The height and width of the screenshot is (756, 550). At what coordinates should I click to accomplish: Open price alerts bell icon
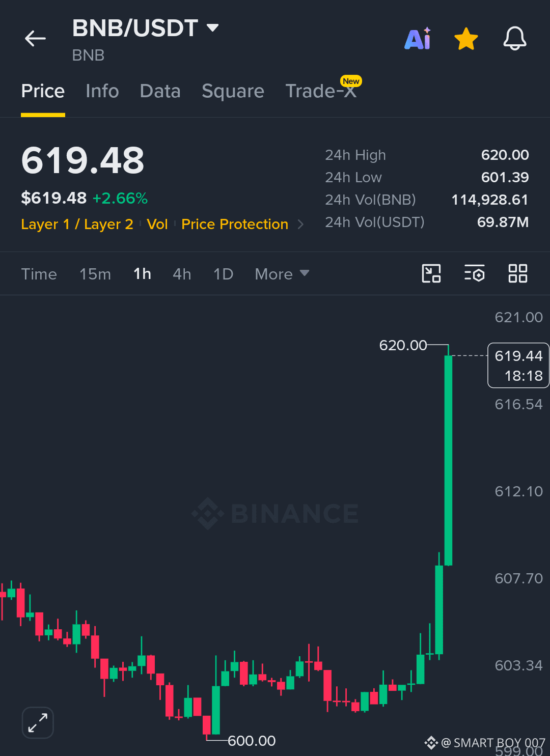tap(515, 38)
